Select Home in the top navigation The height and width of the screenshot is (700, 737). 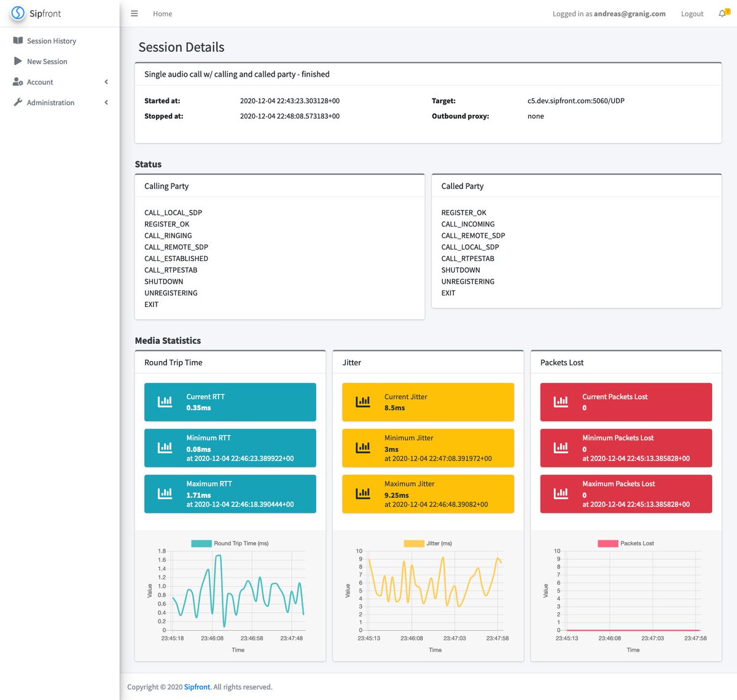pos(162,13)
